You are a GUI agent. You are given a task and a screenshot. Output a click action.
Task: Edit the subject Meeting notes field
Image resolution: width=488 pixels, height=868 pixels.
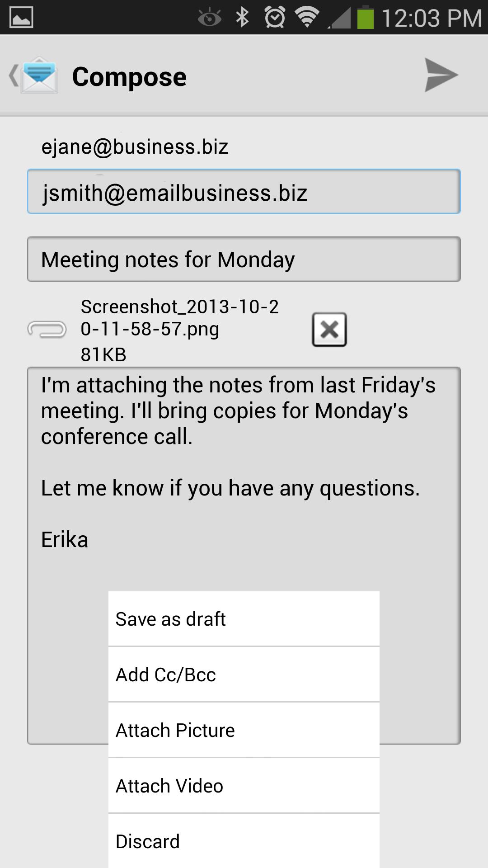tap(244, 259)
